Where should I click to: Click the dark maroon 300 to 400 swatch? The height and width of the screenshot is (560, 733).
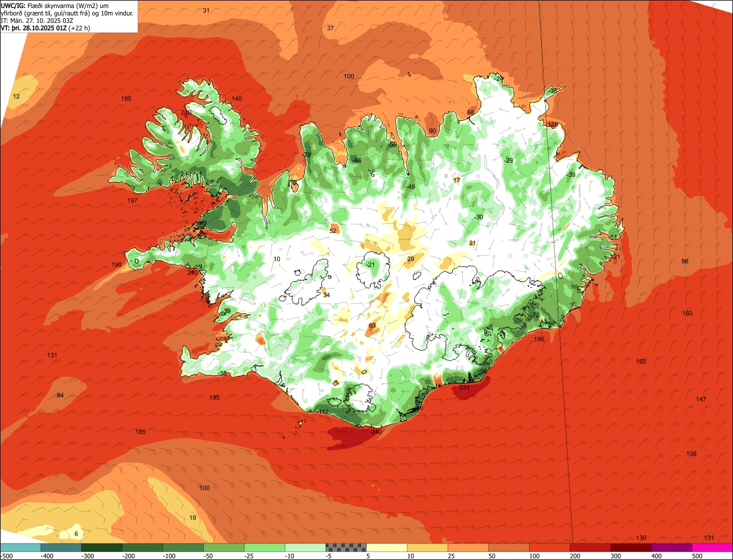631,547
